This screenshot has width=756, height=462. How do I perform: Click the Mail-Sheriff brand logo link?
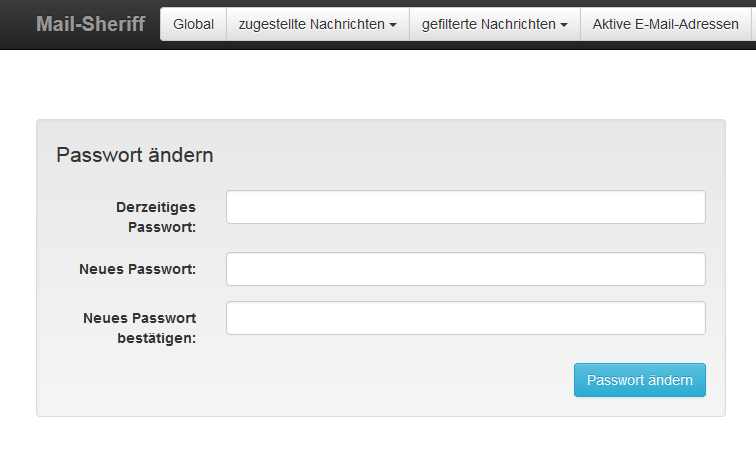91,24
